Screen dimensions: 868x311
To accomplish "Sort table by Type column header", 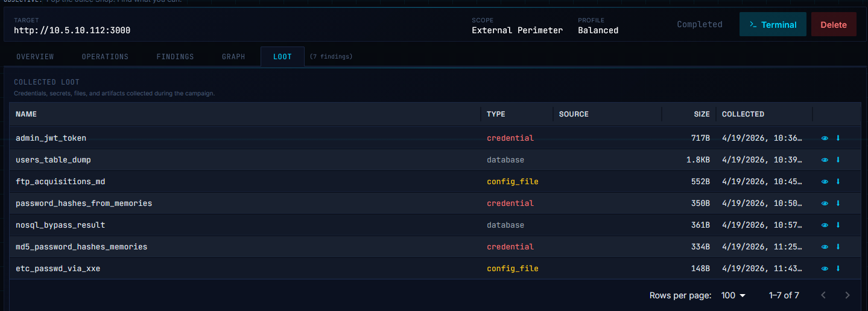I will pyautogui.click(x=496, y=114).
